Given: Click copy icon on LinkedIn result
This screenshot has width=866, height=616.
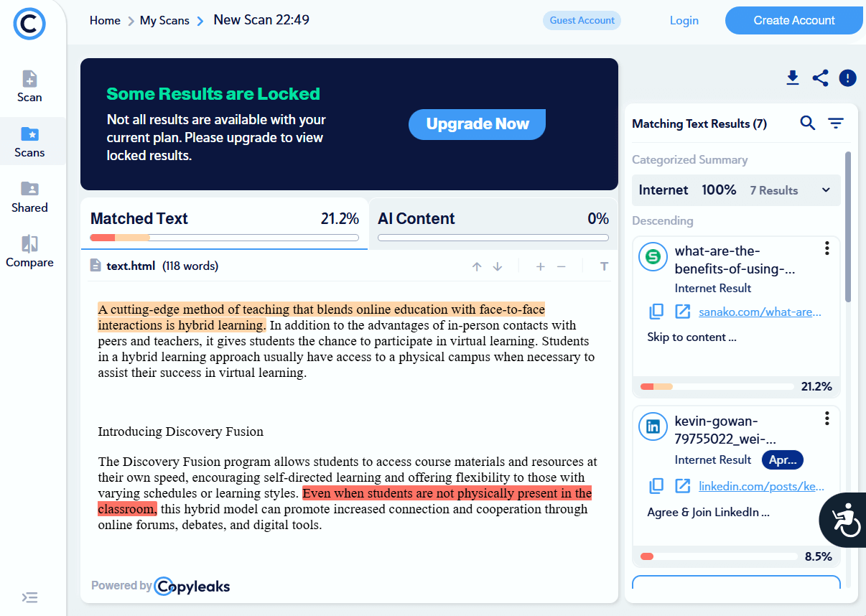Looking at the screenshot, I should tap(656, 486).
